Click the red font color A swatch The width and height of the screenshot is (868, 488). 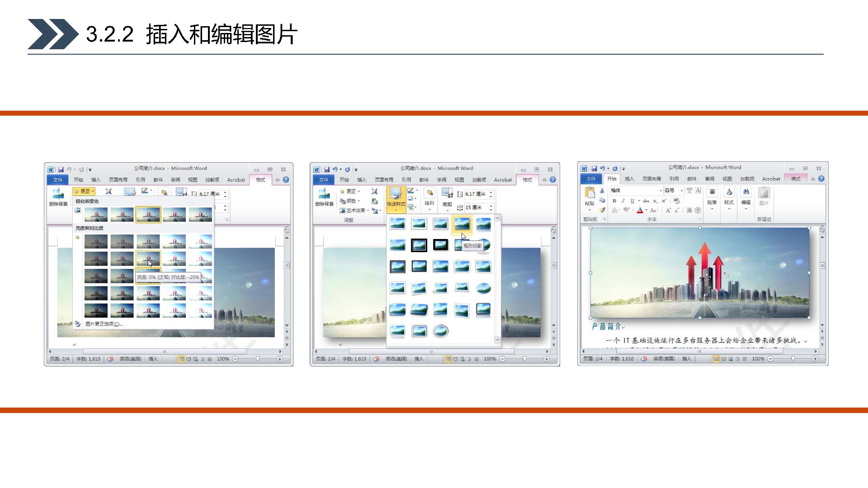tap(640, 210)
